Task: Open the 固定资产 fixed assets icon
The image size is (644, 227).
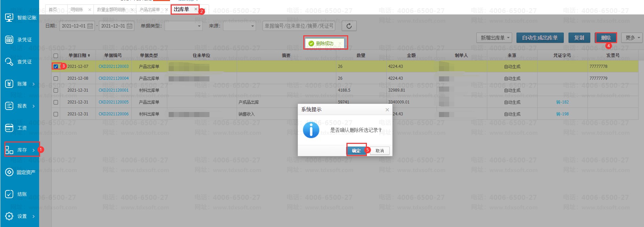Action: tap(9, 172)
